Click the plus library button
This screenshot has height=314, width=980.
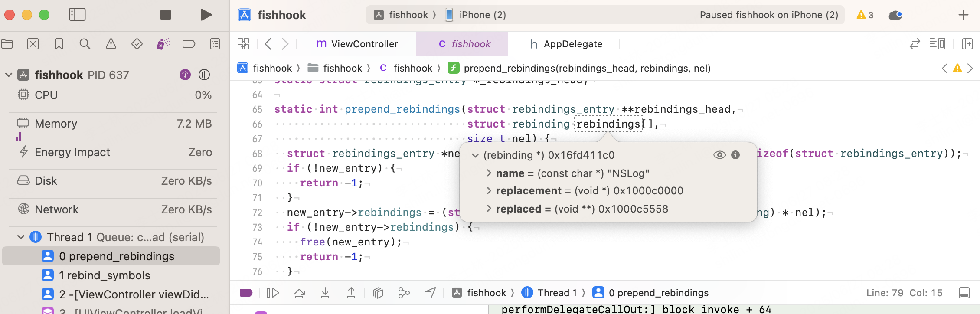tap(964, 15)
